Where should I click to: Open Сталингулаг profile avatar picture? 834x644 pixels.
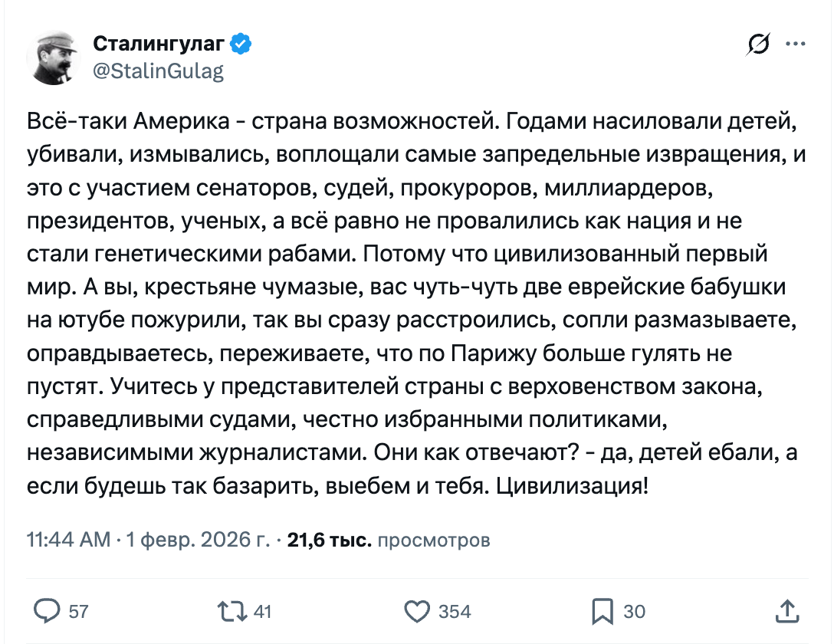coord(54,58)
